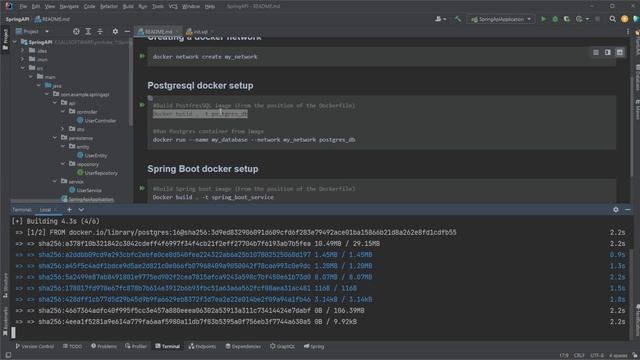Build the project with the hammer icon
This screenshot has height=360, width=640.
point(458,19)
